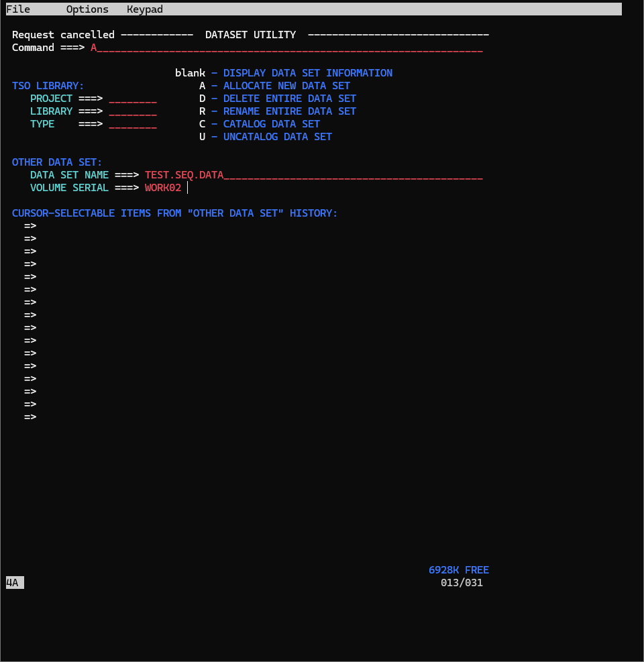Screen dimensions: 644x662
Task: Focus the LIBRARY input field
Action: tap(133, 111)
